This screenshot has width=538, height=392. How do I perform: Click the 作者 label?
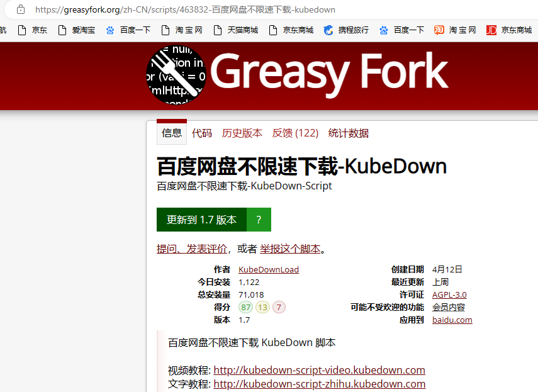pyautogui.click(x=222, y=269)
